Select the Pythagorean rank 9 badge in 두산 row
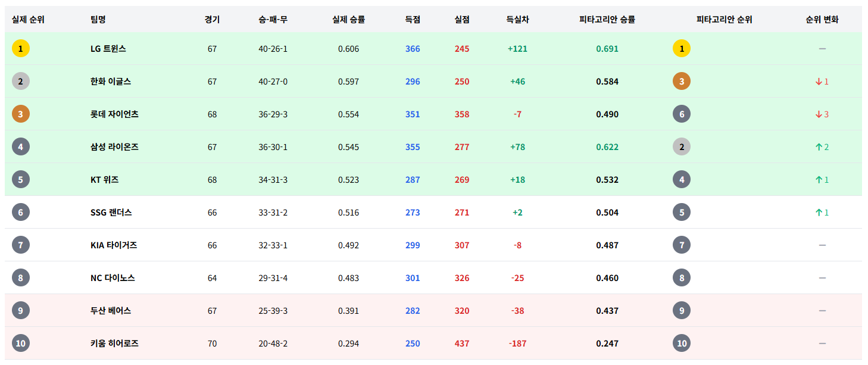The image size is (868, 365). click(682, 311)
